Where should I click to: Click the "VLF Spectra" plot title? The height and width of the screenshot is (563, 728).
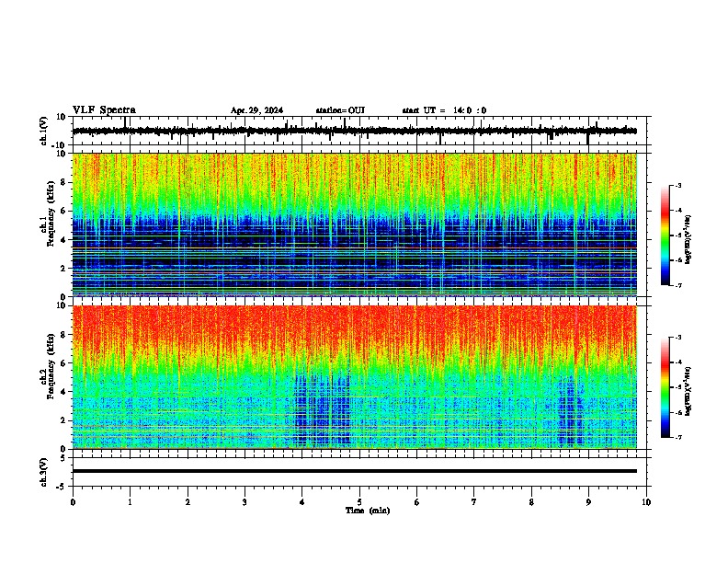coord(104,110)
